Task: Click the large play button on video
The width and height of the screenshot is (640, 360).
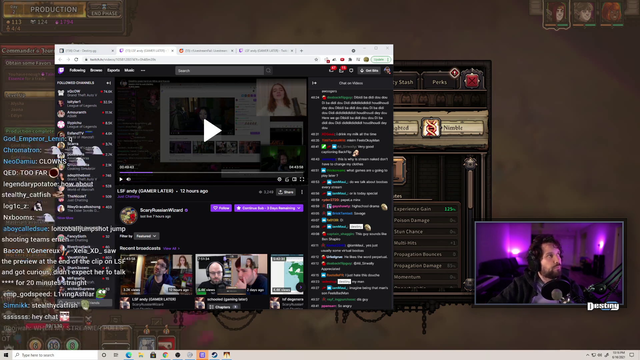Action: pyautogui.click(x=212, y=131)
